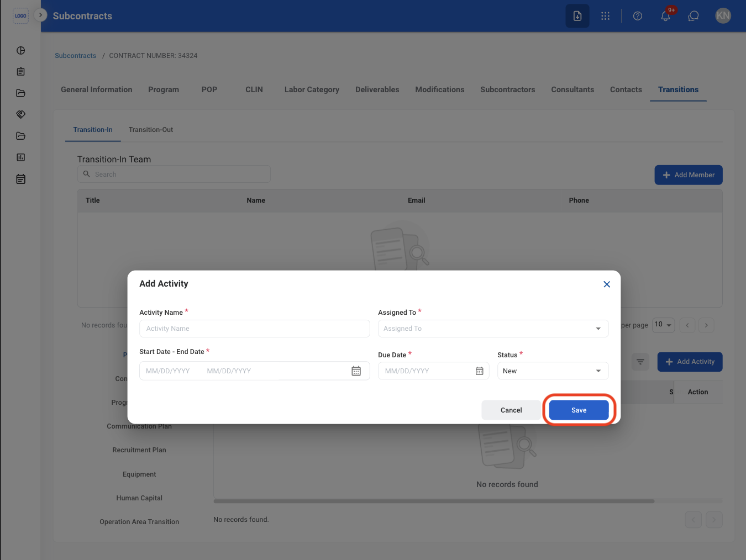Expand the sidebar with the arrow toggle
Image resolution: width=746 pixels, height=560 pixels.
point(40,15)
